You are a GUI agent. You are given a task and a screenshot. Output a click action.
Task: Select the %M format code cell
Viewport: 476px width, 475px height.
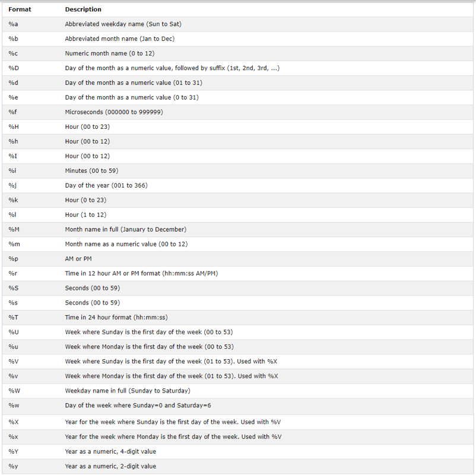click(x=14, y=229)
